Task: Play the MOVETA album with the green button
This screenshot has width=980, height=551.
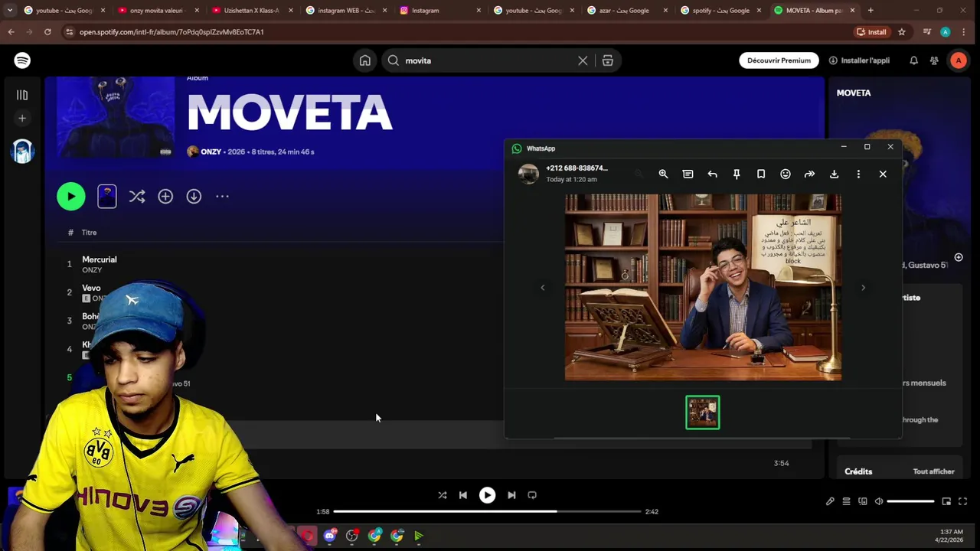Action: click(71, 197)
